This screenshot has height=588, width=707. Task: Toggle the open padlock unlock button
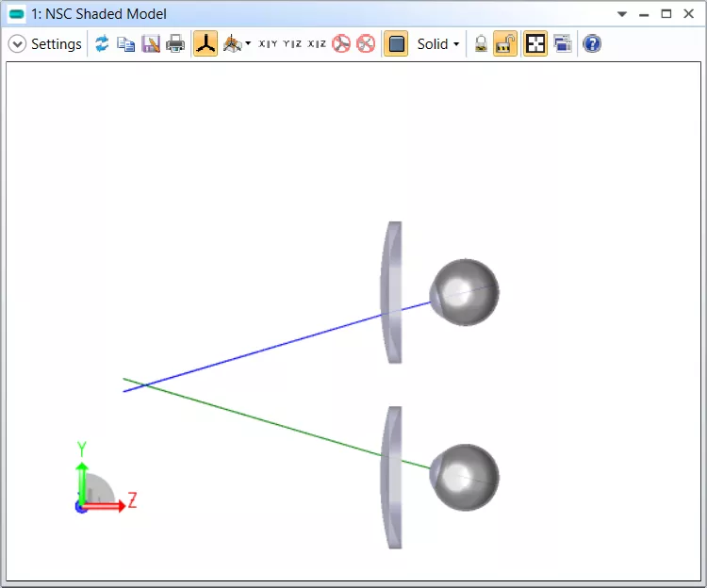[x=505, y=44]
